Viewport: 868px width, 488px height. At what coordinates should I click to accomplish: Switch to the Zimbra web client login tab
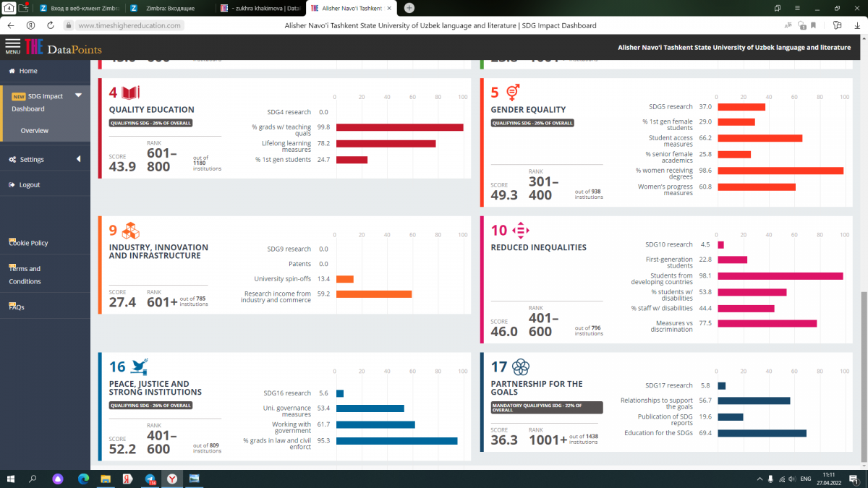coord(80,8)
